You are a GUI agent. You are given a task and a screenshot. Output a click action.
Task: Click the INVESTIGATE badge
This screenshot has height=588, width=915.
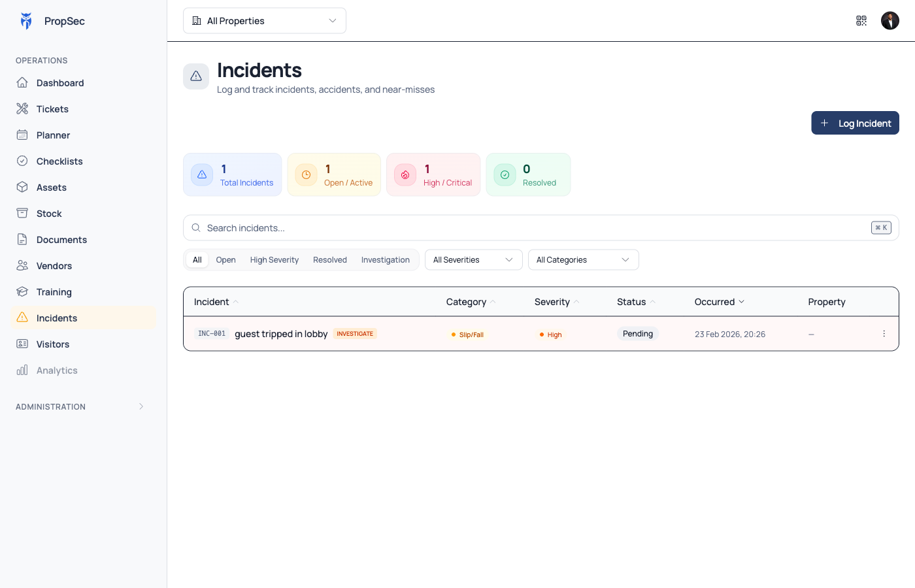pos(355,334)
